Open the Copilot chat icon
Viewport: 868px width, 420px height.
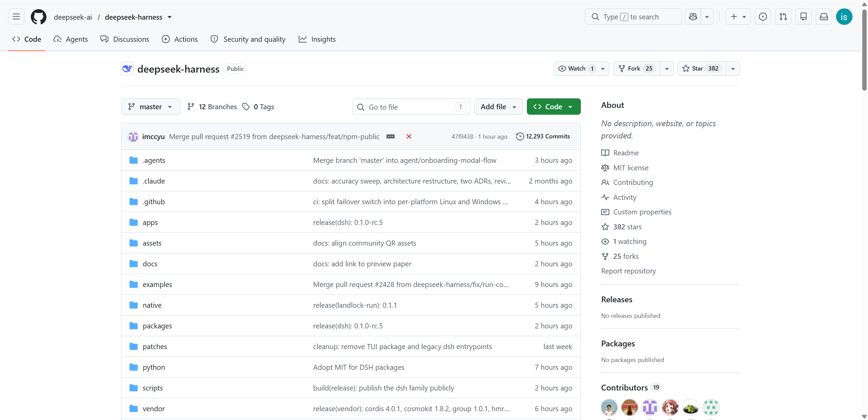pyautogui.click(x=693, y=17)
